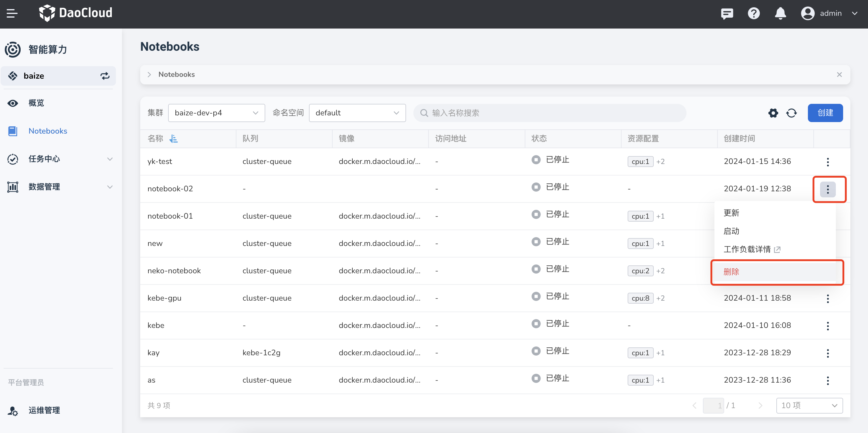Choose 启动 in the context menu

click(x=731, y=231)
